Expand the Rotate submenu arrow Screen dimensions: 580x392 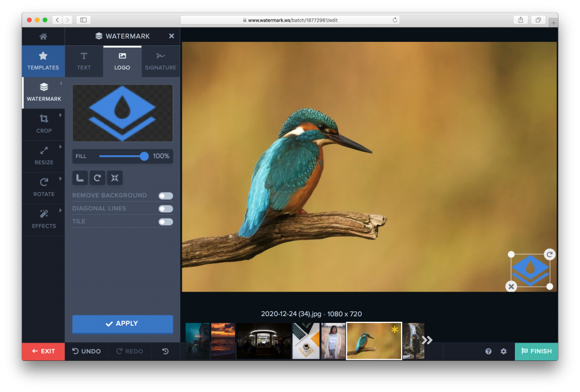[x=60, y=178]
